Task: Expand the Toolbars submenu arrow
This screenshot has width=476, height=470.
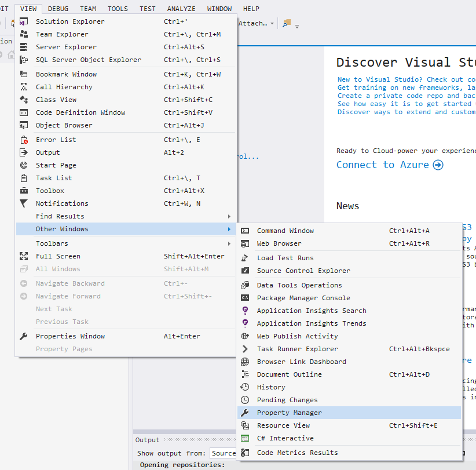Action: pos(229,244)
